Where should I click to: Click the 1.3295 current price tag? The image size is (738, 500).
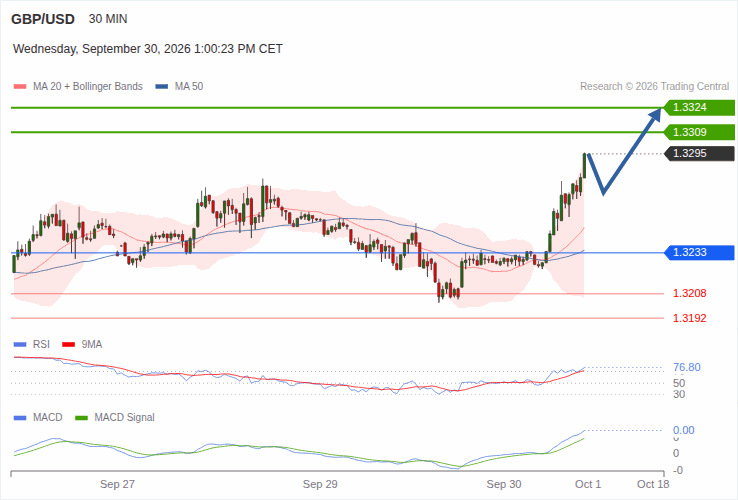pyautogui.click(x=699, y=153)
